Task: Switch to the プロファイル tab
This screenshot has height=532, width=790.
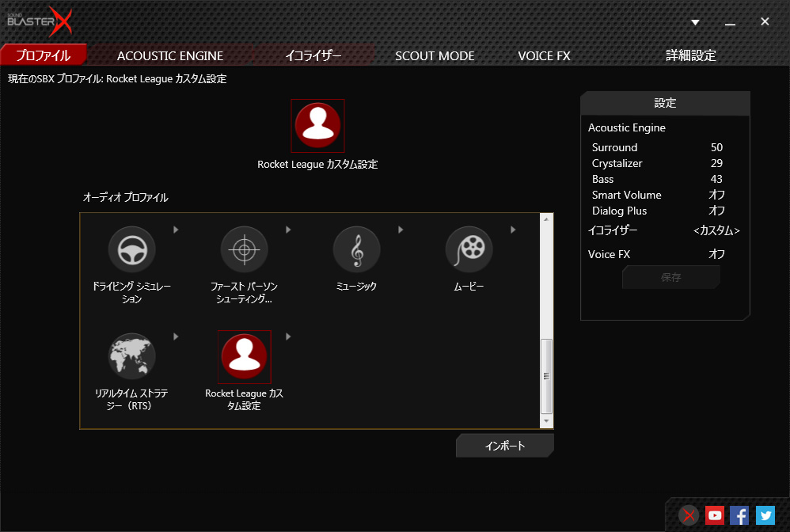Action: (x=44, y=55)
